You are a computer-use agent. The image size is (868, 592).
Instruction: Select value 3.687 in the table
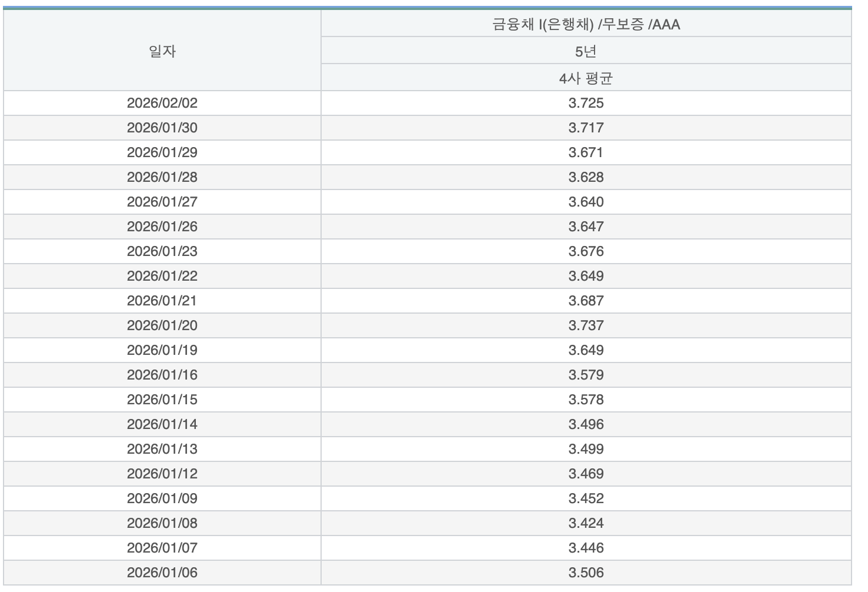586,301
